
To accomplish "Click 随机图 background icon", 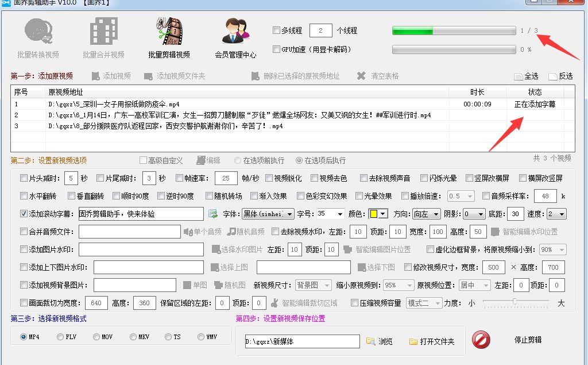I will [x=219, y=286].
